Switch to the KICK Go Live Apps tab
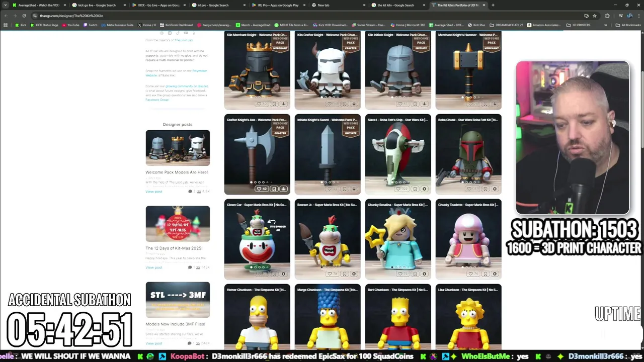The image size is (644, 362). [158, 5]
